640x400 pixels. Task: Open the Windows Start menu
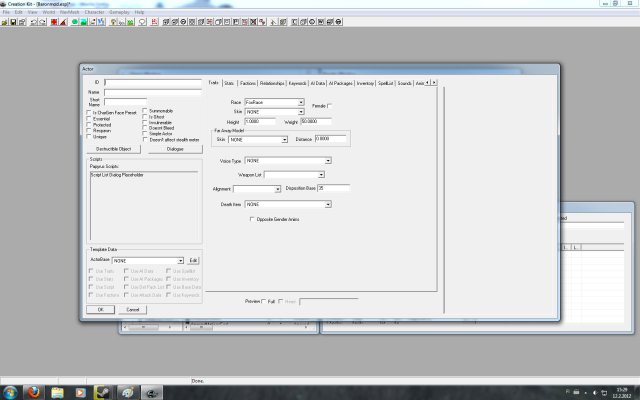[x=10, y=391]
